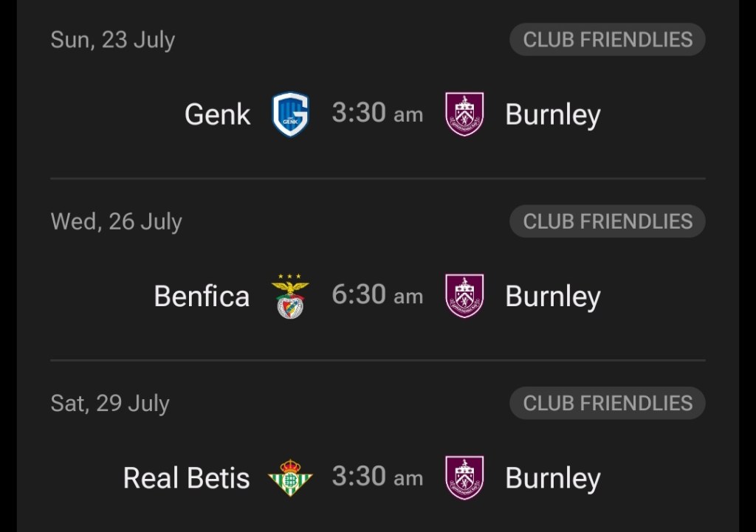Image resolution: width=756 pixels, height=532 pixels.
Task: Click the Genk club crest
Action: pos(290,114)
